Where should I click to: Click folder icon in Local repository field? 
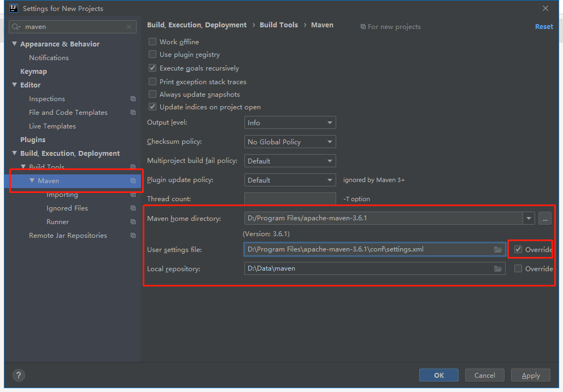(497, 268)
